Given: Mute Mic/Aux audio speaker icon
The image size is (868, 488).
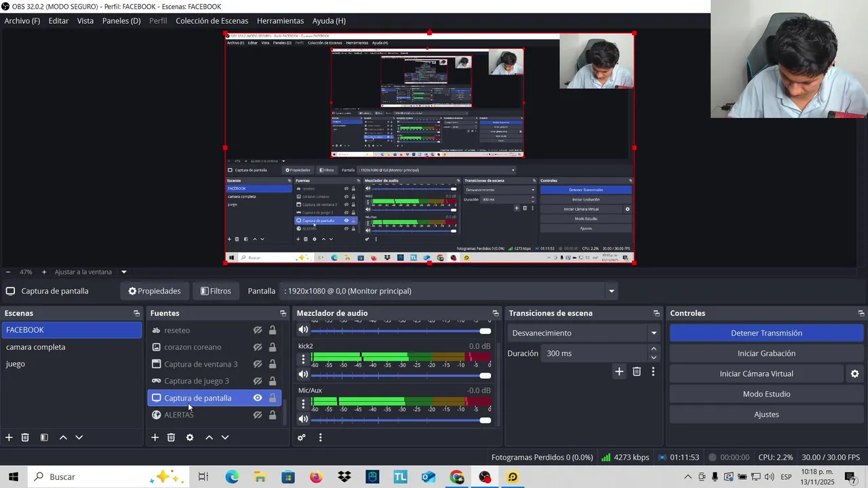Looking at the screenshot, I should [x=303, y=420].
